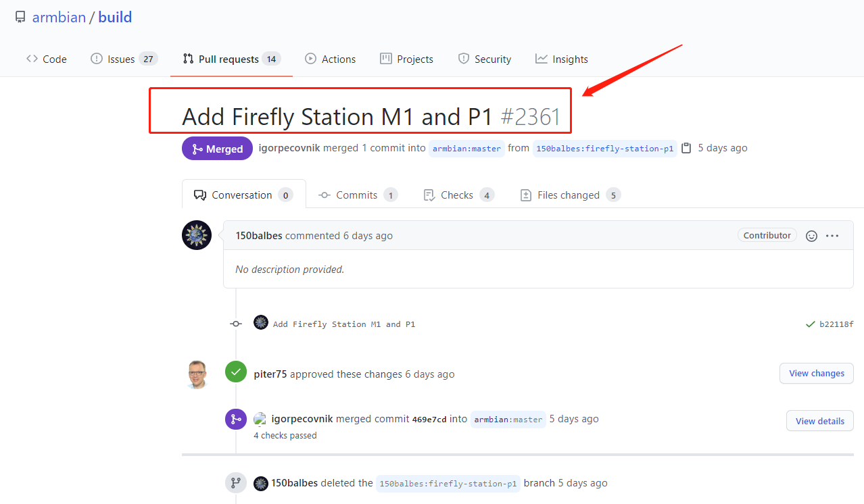864x504 pixels.
Task: Click the 'commented 6 days ago' timestamp
Action: pos(339,236)
